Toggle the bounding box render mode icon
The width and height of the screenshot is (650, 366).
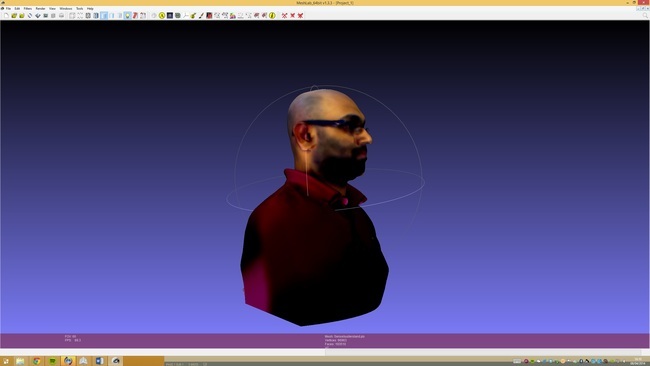click(x=72, y=15)
